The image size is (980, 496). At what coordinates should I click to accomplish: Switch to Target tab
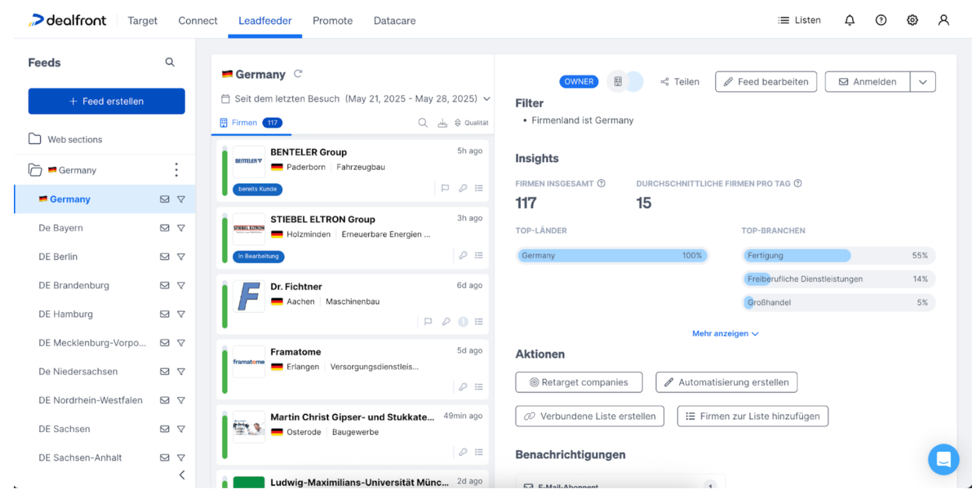pyautogui.click(x=142, y=21)
